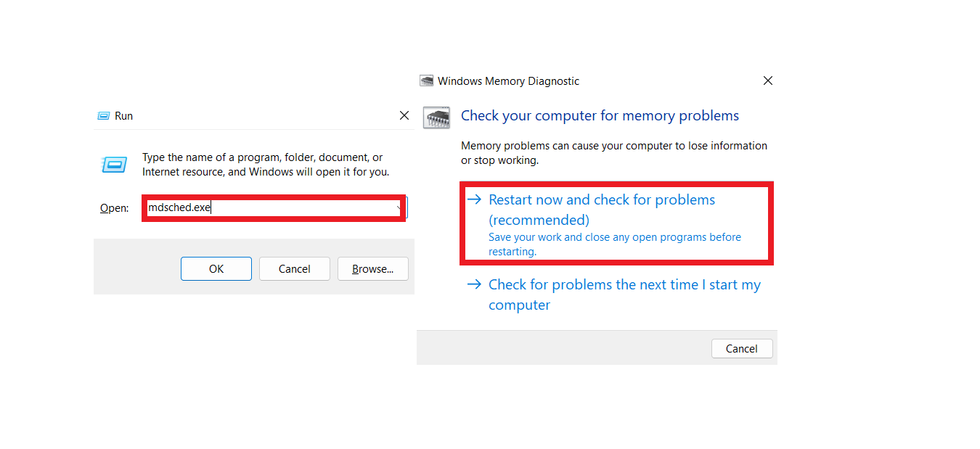Open the Browse... file picker
Viewport: 980px width, 449px height.
(372, 269)
